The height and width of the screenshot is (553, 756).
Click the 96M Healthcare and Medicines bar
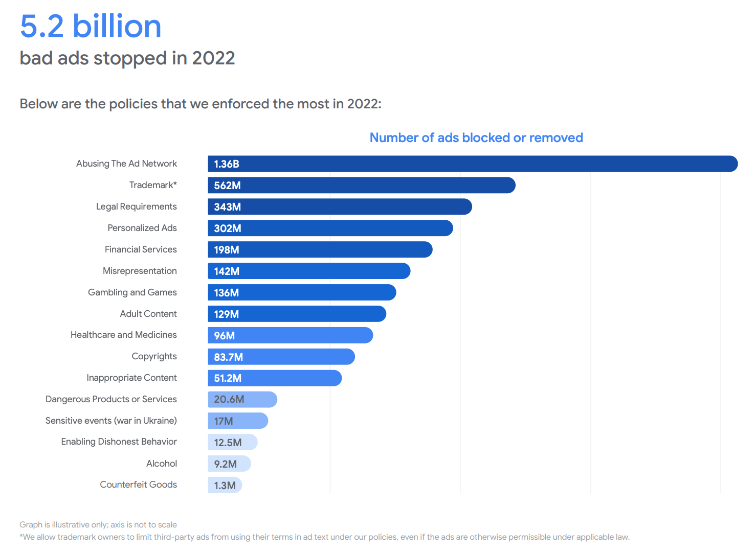pyautogui.click(x=291, y=335)
